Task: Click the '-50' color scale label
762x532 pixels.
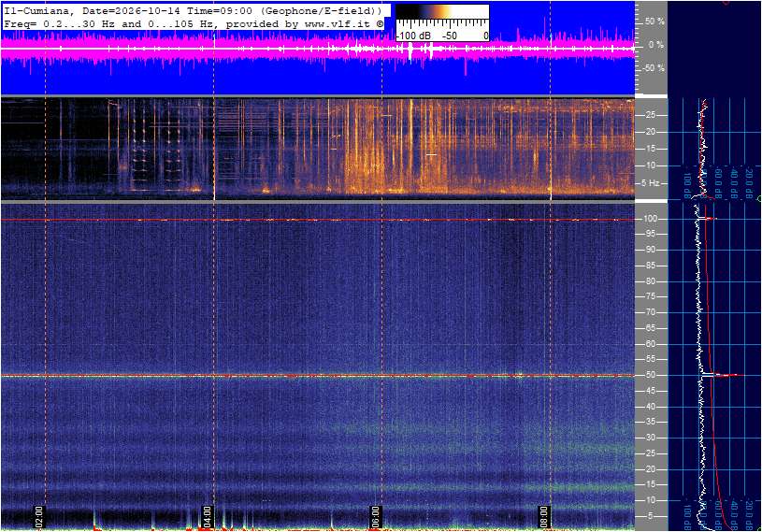Action: [450, 36]
